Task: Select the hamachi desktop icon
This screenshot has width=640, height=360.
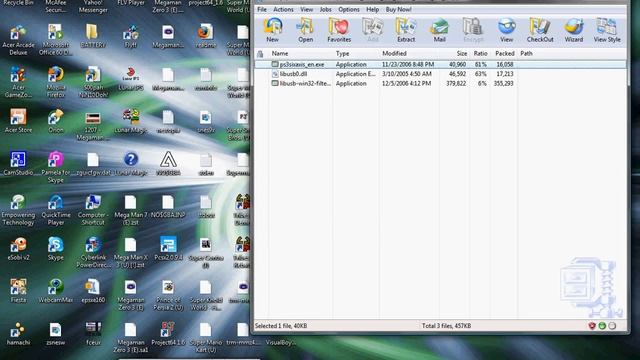Action: (x=18, y=333)
